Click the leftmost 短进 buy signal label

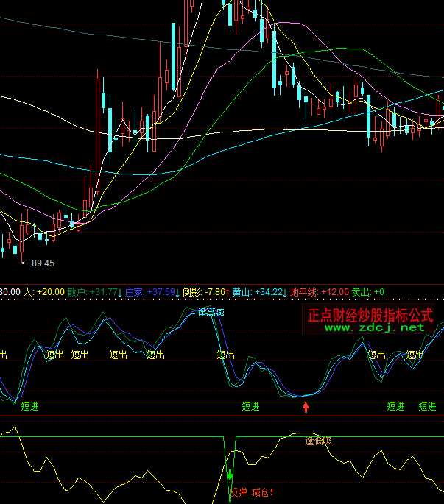[x=29, y=406]
